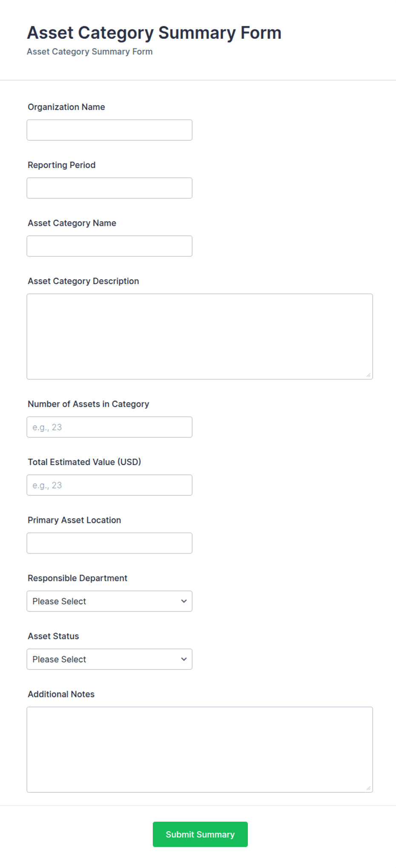
Task: Grab the resize handle of Asset Category Description
Action: (x=368, y=375)
